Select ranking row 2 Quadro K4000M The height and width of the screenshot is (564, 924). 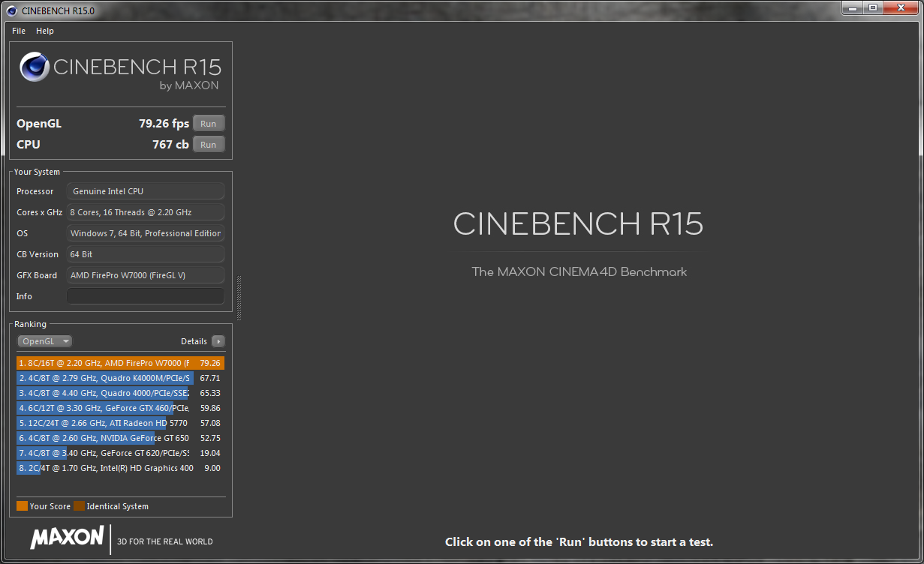pyautogui.click(x=120, y=378)
